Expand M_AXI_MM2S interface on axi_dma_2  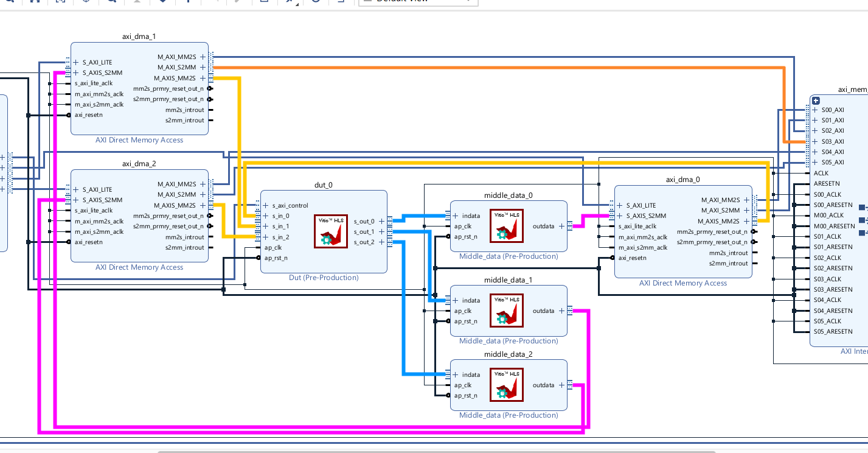tap(203, 184)
